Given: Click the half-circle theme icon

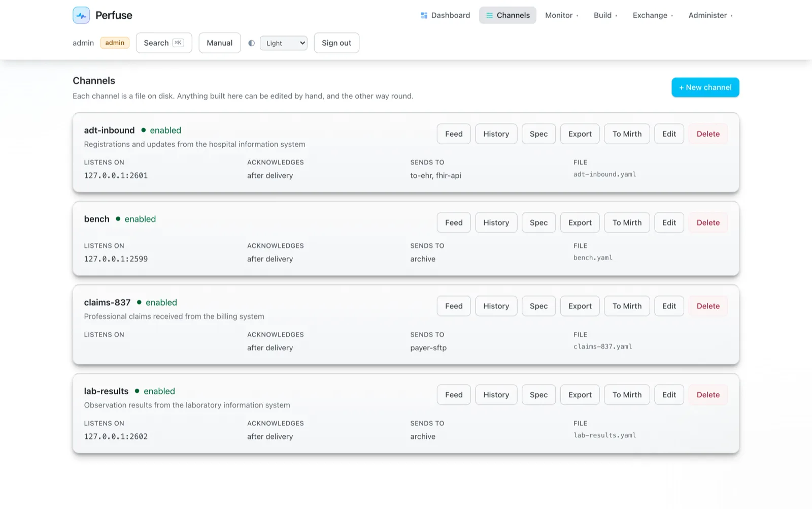Looking at the screenshot, I should point(251,43).
